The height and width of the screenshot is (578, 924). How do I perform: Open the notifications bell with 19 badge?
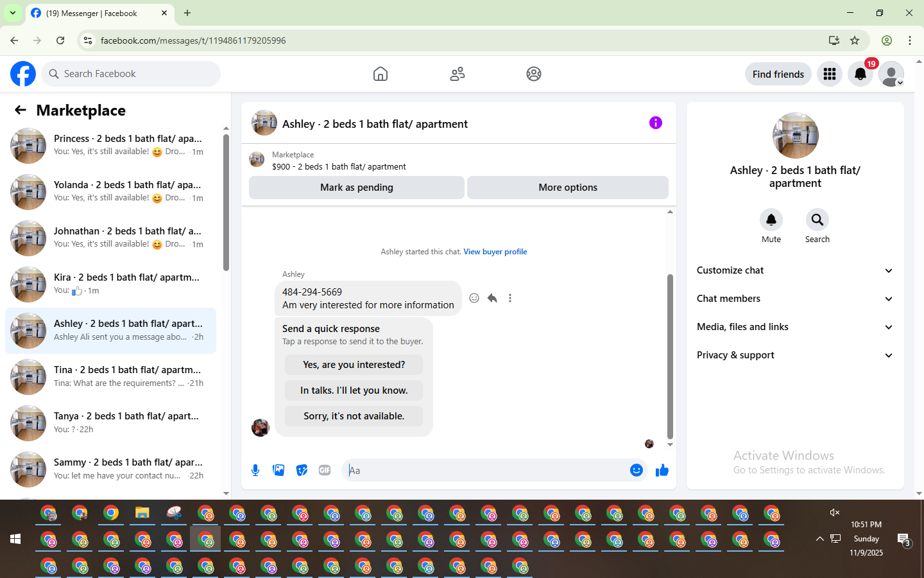(860, 74)
